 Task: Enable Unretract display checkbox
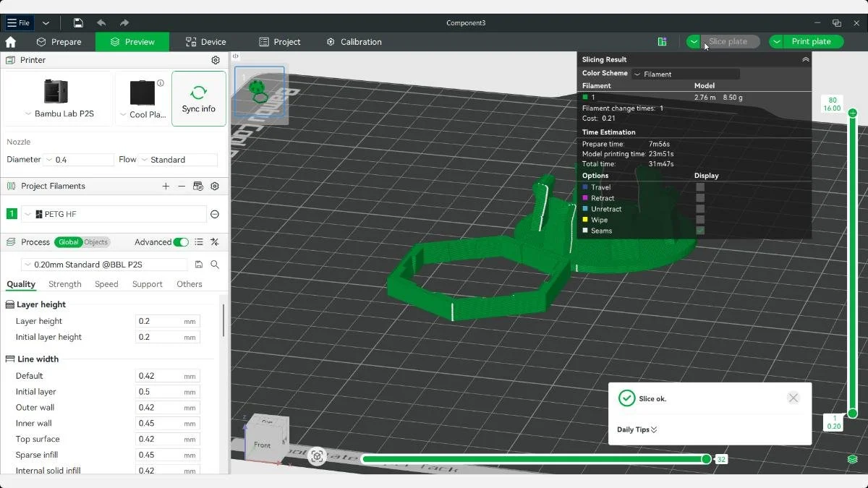point(700,209)
